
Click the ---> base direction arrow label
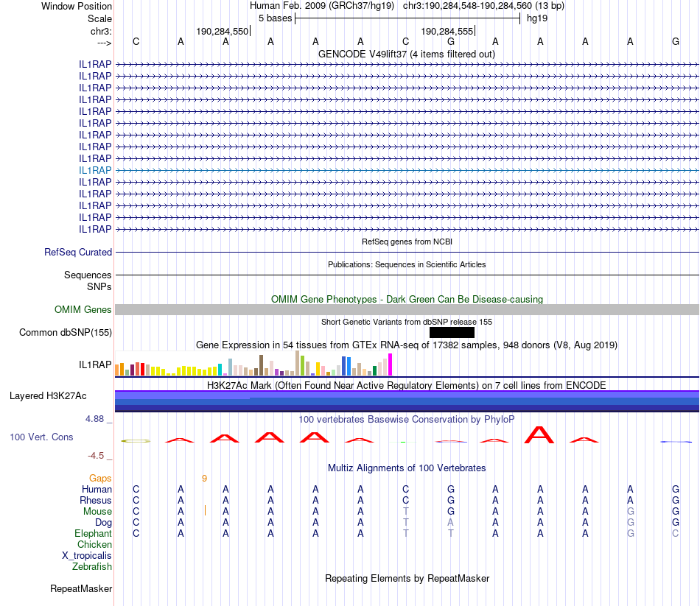pos(105,43)
